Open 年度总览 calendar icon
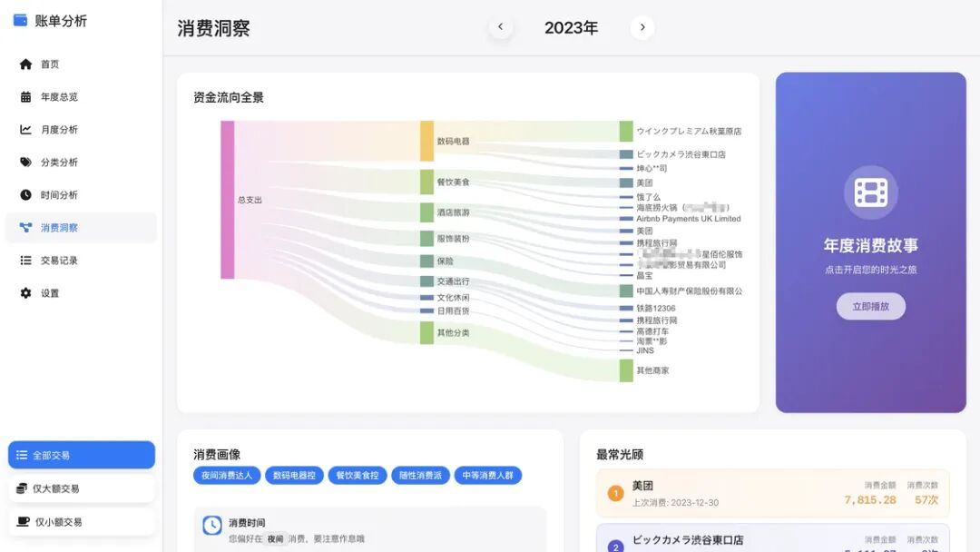The width and height of the screenshot is (980, 552). point(25,97)
